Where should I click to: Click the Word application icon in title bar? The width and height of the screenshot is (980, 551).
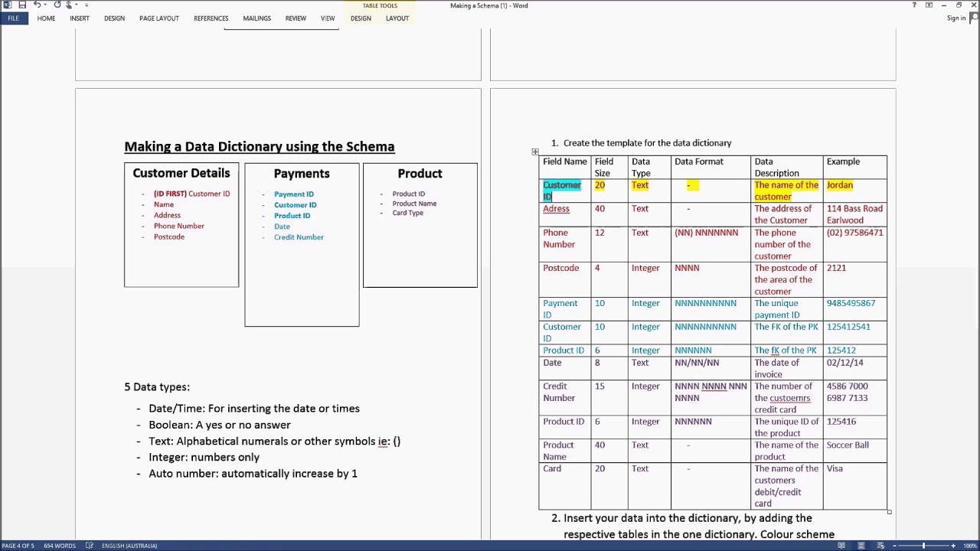pos(7,5)
